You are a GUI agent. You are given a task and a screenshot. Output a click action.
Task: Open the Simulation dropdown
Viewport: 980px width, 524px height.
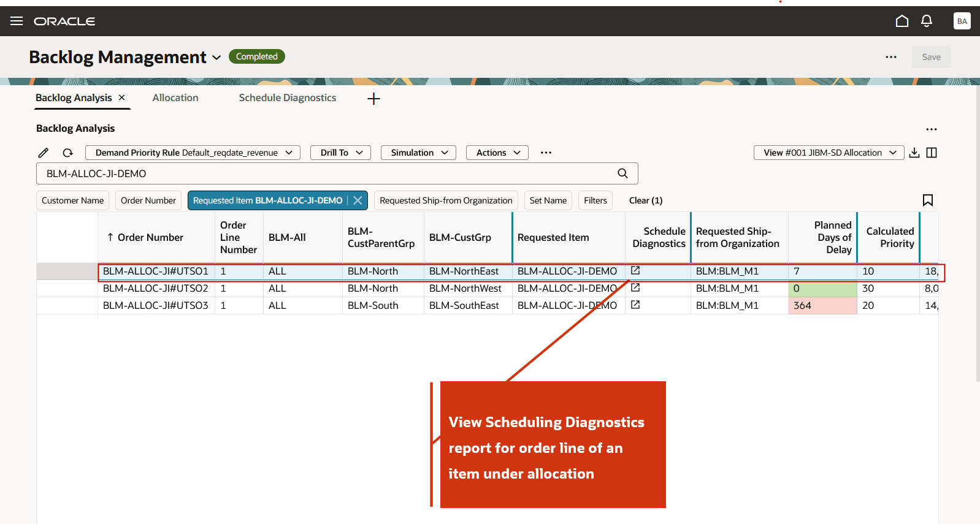(x=418, y=153)
